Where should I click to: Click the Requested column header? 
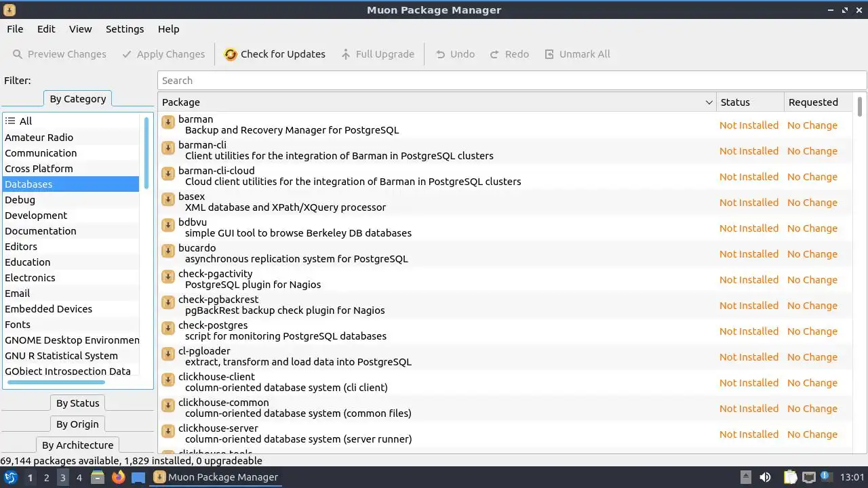pyautogui.click(x=813, y=102)
